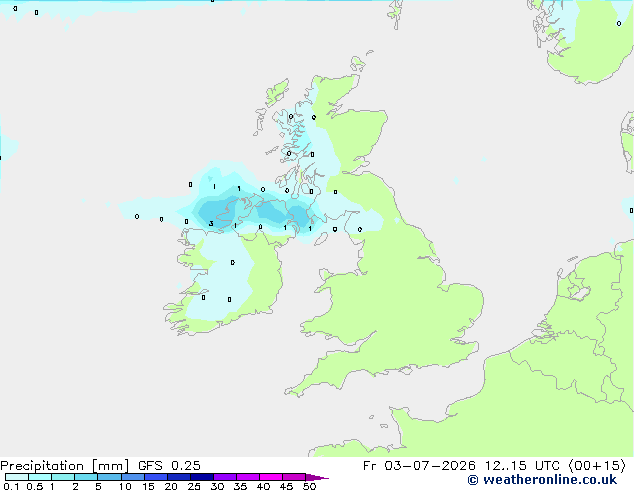Click the '25' legend scale label

click(x=194, y=486)
